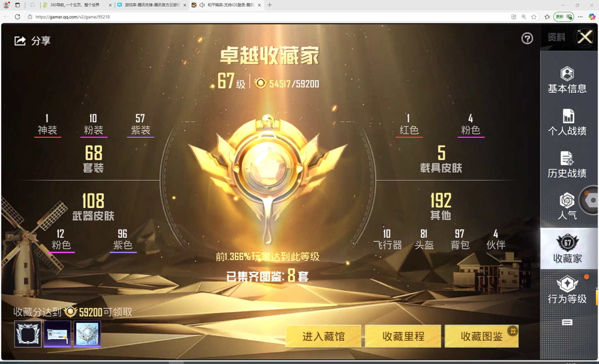Switch to the 360导航 browser tab
Viewport: 599px width, 364px height.
pyautogui.click(x=77, y=5)
